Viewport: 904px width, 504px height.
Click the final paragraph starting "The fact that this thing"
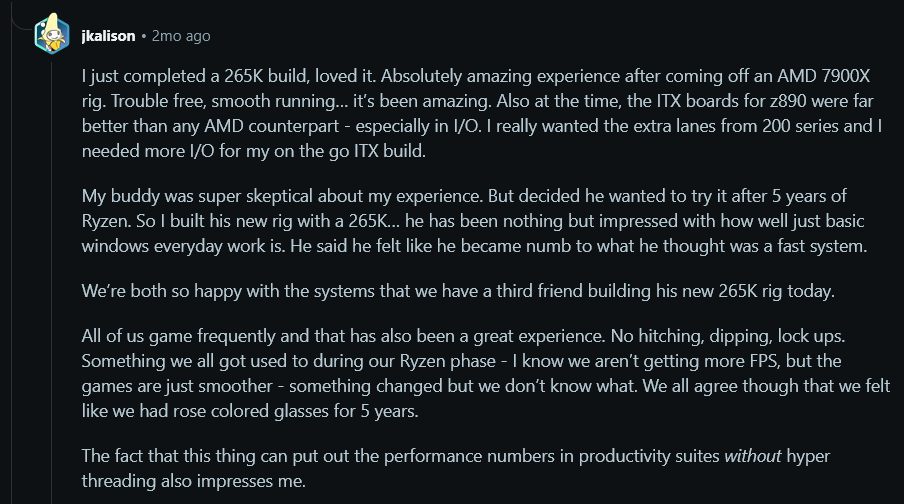pyautogui.click(x=455, y=468)
